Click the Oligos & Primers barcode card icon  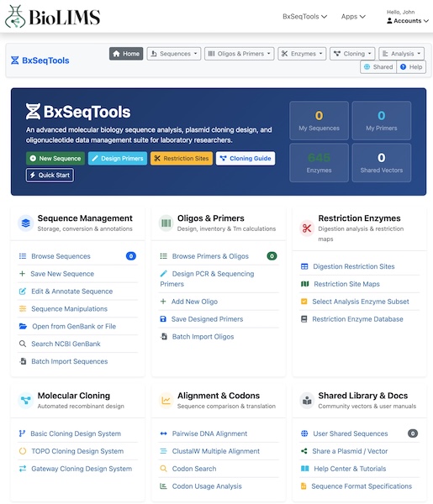click(166, 223)
